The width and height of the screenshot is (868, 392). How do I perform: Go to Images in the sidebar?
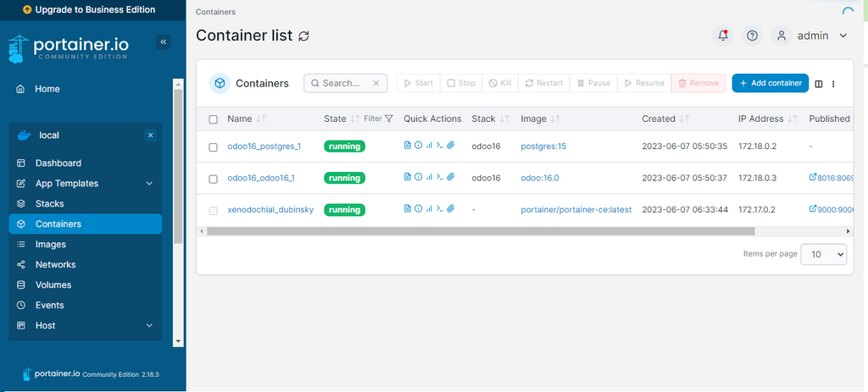click(51, 245)
